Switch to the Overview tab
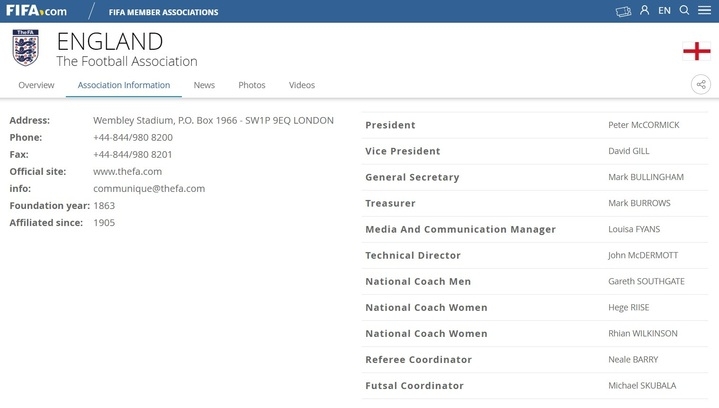 (x=36, y=85)
